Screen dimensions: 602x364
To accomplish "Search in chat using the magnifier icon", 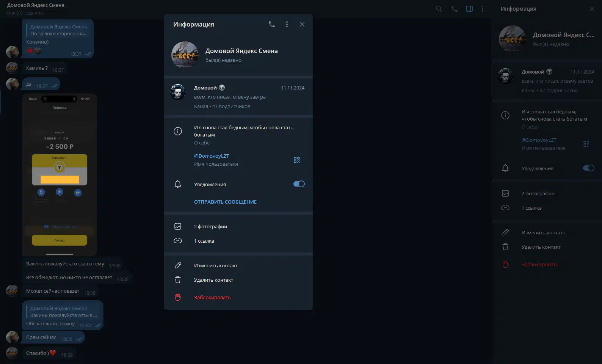I will coord(439,9).
